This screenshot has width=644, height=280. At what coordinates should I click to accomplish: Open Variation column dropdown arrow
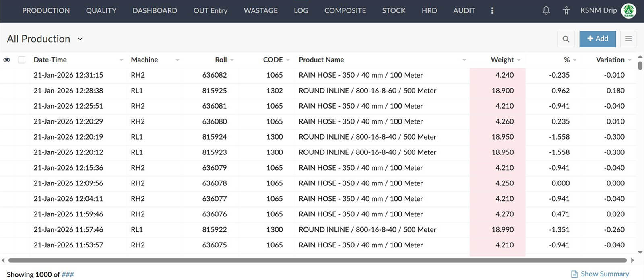click(x=630, y=60)
